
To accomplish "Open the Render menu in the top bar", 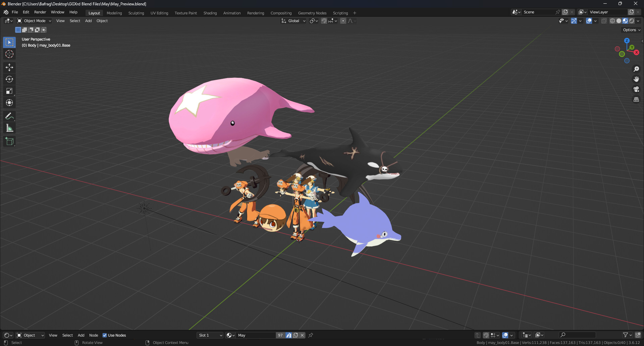I will pyautogui.click(x=40, y=12).
